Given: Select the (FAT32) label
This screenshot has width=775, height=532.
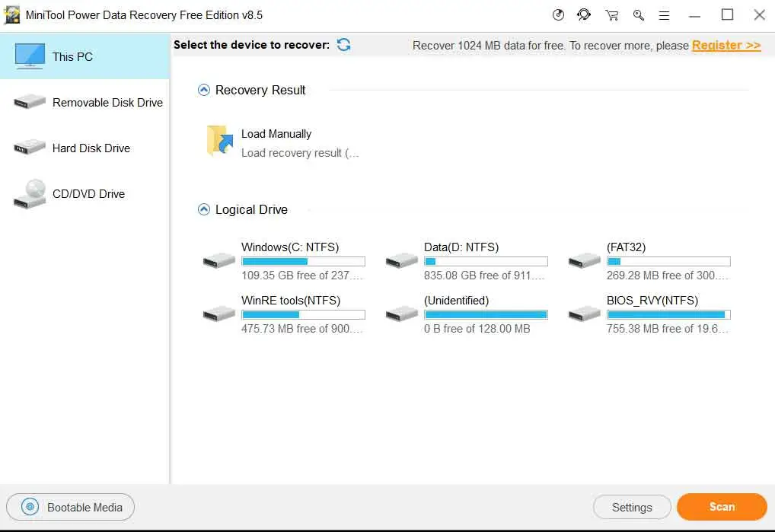Looking at the screenshot, I should (627, 247).
